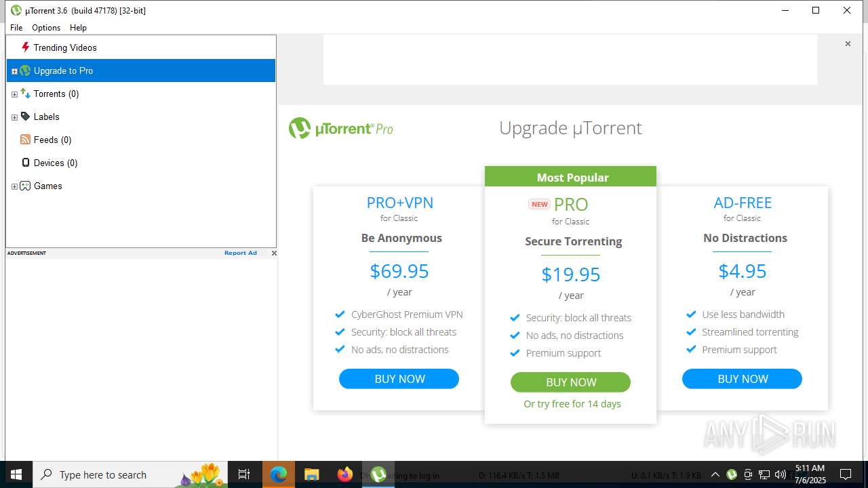
Task: Expand the Upgrade to Pro tree node
Action: [x=14, y=71]
